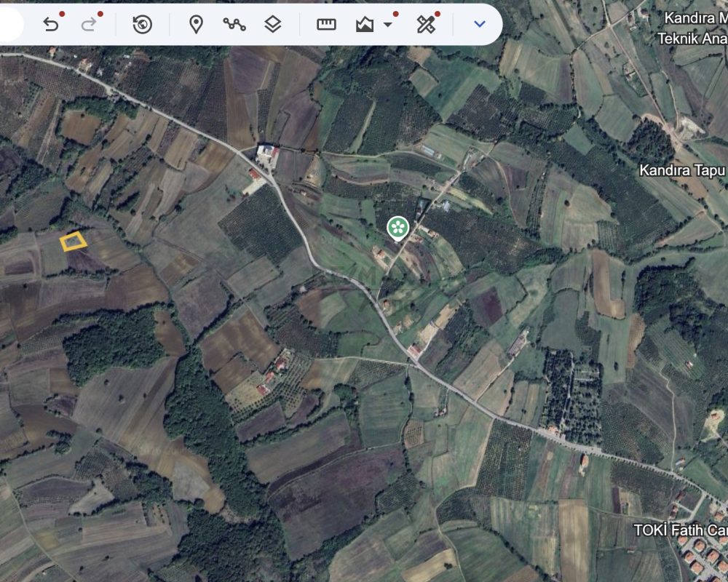Screen dimensions: 728x582
Task: Select the ruler measure tool
Action: (x=326, y=24)
